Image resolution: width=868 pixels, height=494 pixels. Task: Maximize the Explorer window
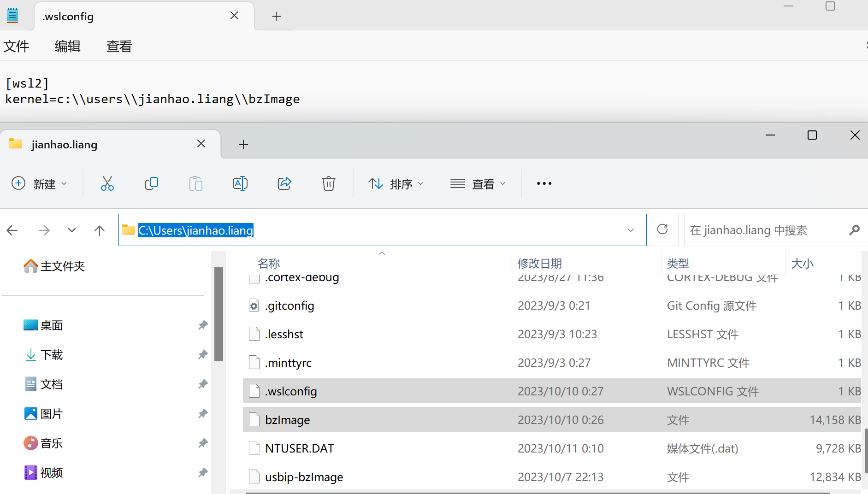tap(812, 135)
